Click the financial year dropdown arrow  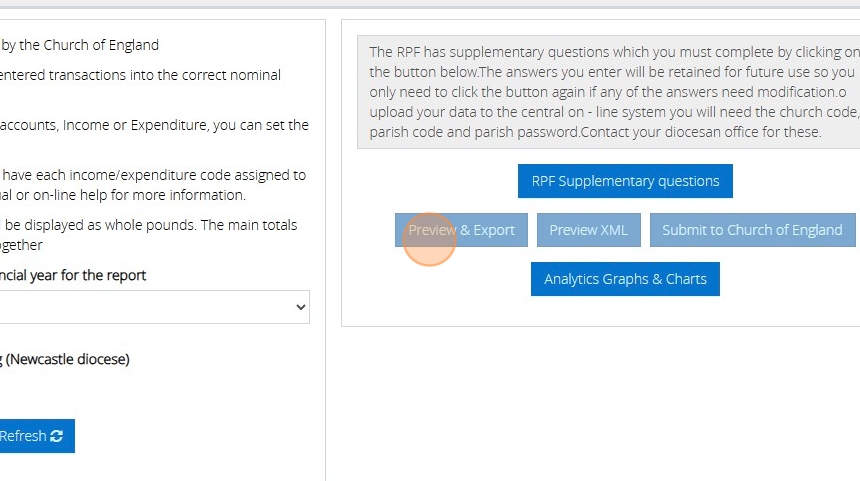point(301,307)
